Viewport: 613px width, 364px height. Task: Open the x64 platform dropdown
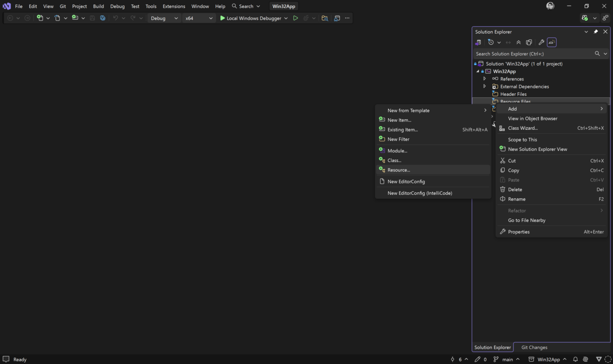[199, 18]
